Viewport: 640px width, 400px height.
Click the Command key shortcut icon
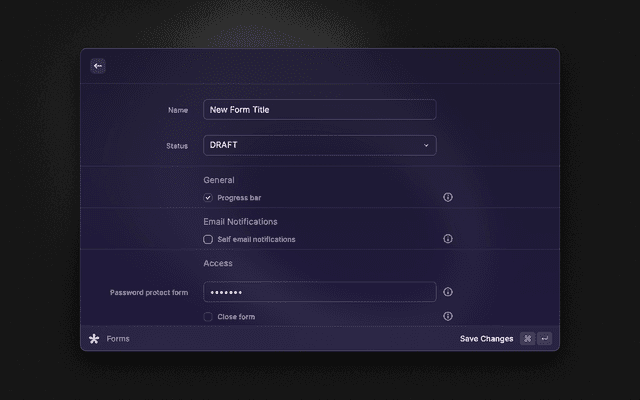pyautogui.click(x=527, y=339)
